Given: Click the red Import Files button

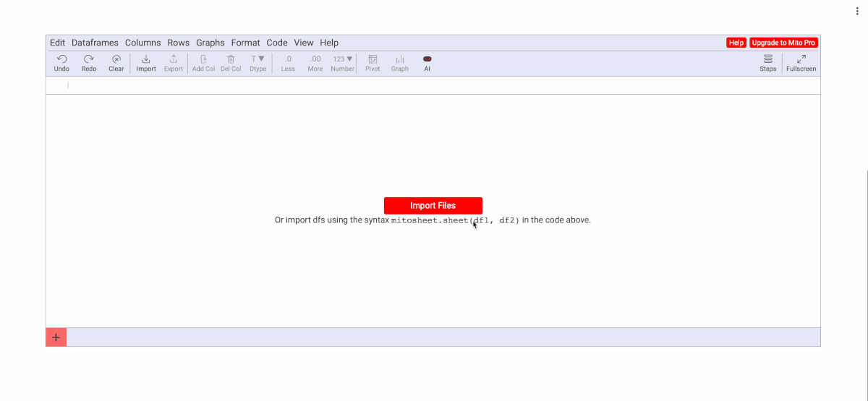Looking at the screenshot, I should pos(433,205).
